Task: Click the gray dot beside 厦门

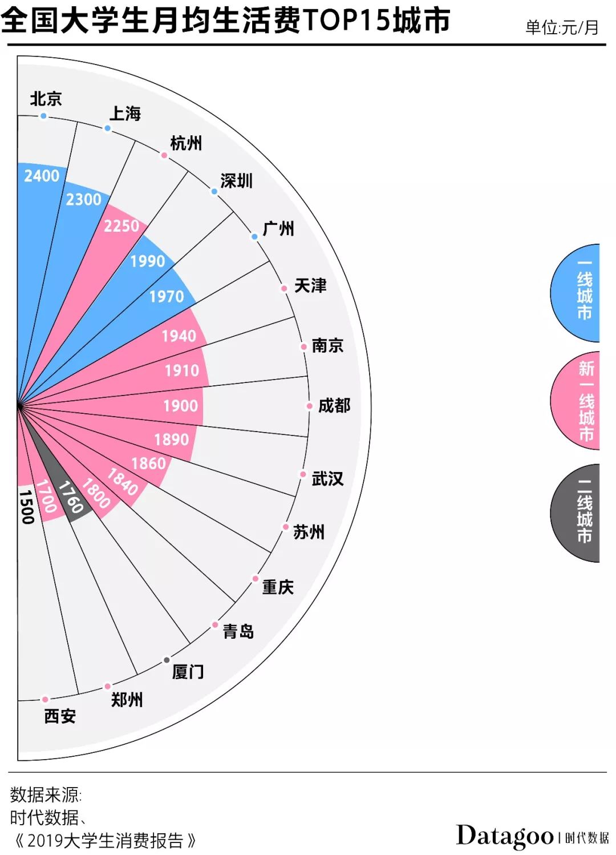Action: coord(167,660)
